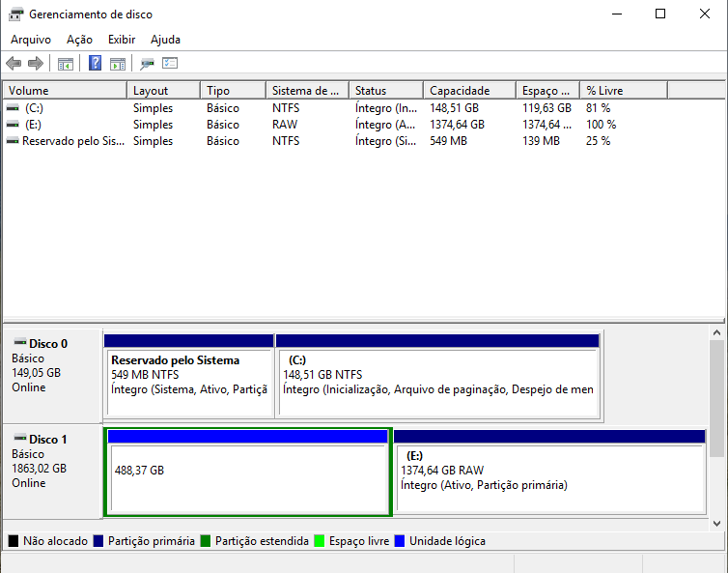Click the Disco 1 disk icon

coord(20,439)
